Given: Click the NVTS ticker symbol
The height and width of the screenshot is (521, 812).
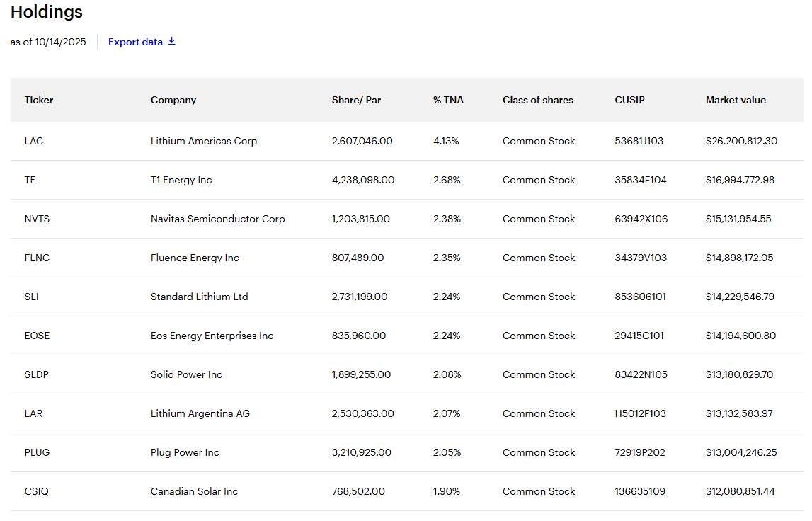Looking at the screenshot, I should coord(37,219).
